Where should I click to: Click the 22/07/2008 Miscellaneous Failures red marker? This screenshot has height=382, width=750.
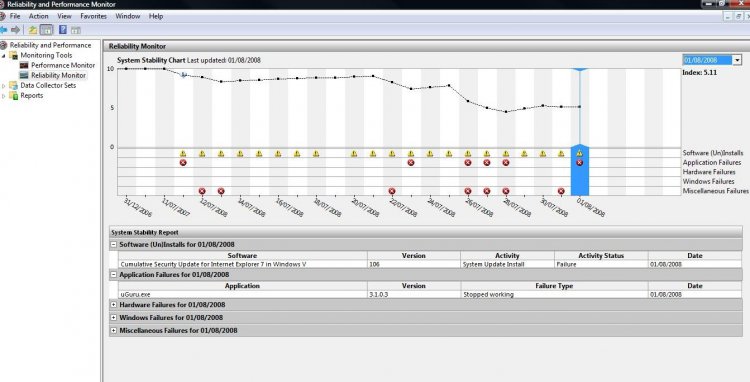(x=392, y=191)
